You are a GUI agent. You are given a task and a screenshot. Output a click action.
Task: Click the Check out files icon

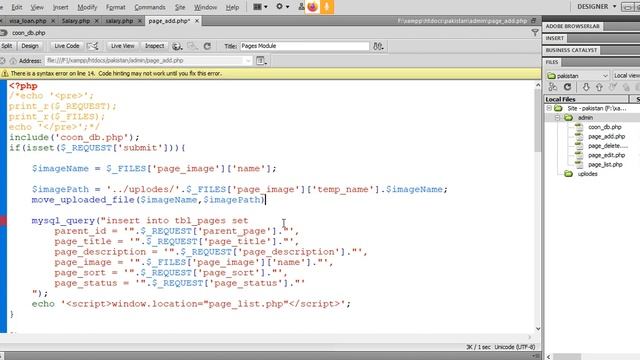tap(613, 87)
